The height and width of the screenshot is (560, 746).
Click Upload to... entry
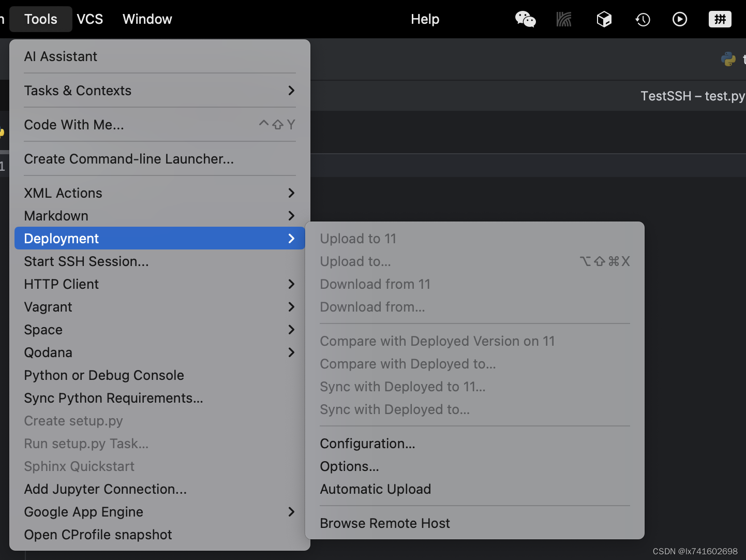[x=475, y=261]
